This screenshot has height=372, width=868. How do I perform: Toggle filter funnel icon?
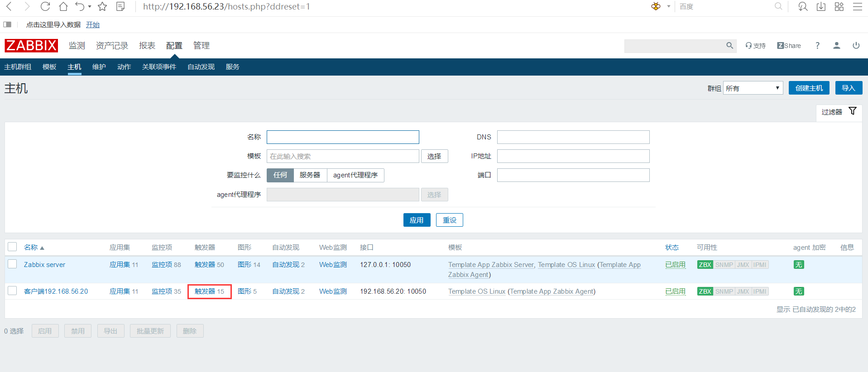pyautogui.click(x=853, y=111)
